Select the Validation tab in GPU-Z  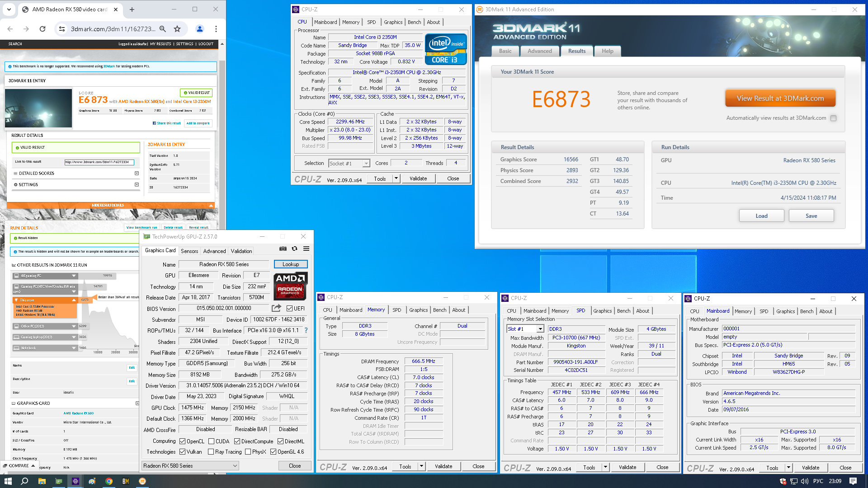coord(241,251)
